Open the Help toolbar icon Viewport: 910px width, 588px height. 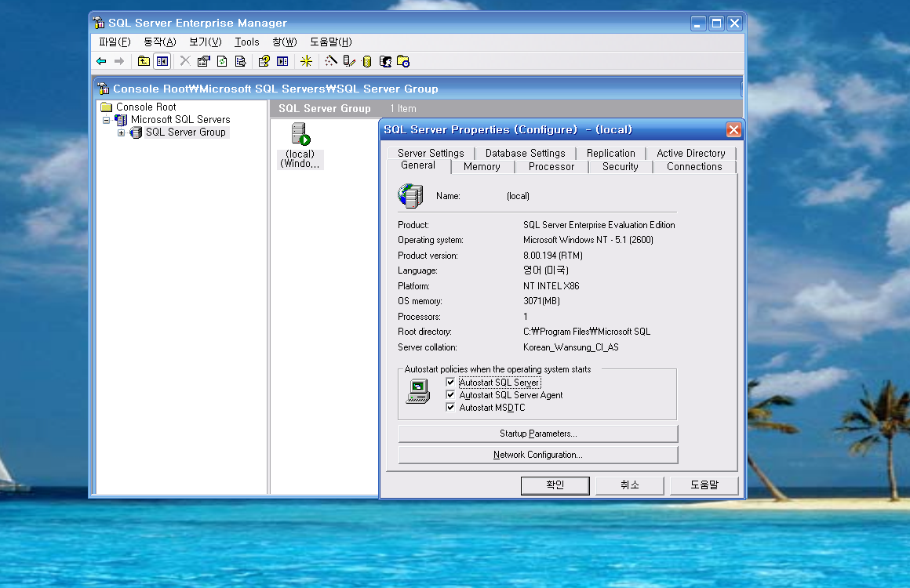pyautogui.click(x=264, y=61)
